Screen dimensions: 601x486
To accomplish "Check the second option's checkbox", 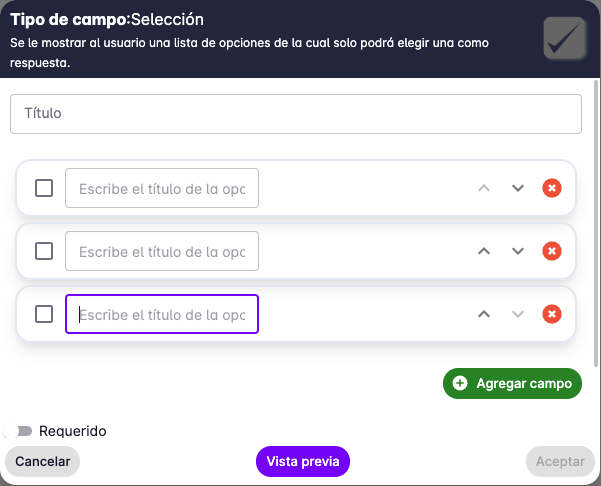I will click(44, 251).
